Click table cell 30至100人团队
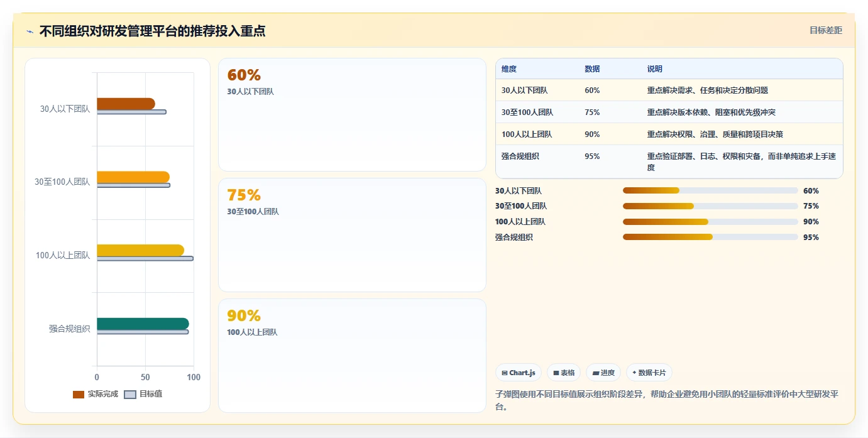Screen dimensions: 868x438 click(x=527, y=112)
